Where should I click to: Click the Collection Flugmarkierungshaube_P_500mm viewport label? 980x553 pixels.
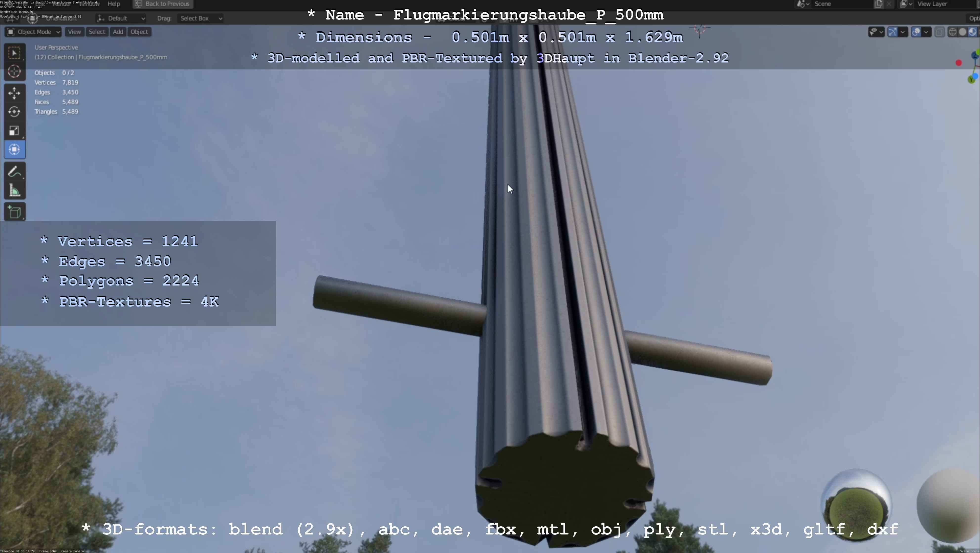(101, 57)
